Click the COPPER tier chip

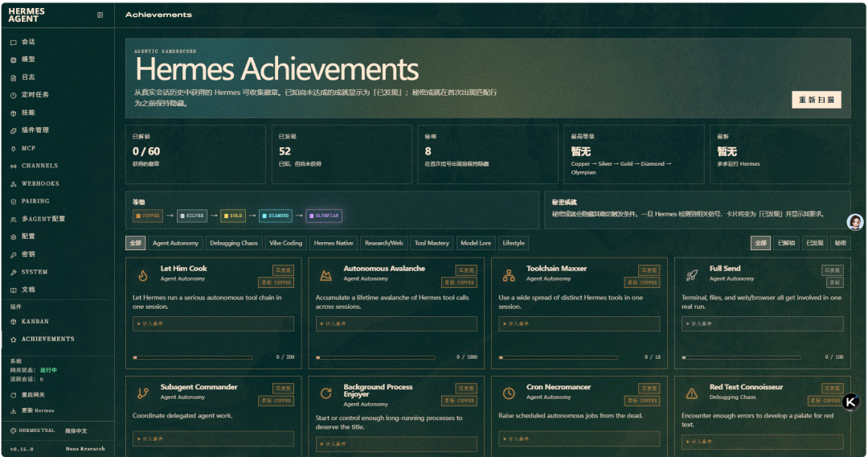click(x=148, y=216)
